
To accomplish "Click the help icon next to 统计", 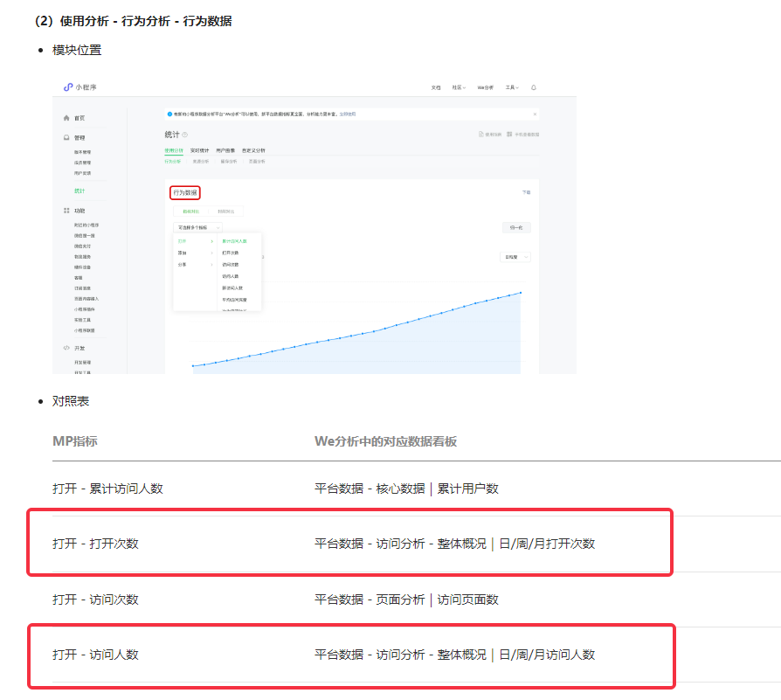I will pos(185,135).
